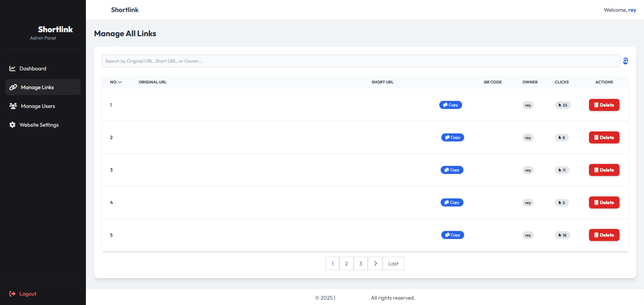Click the Manage Links chain icon
The height and width of the screenshot is (305, 644).
(13, 87)
